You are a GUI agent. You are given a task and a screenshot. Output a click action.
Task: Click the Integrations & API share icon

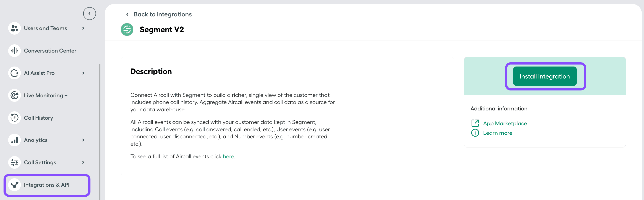point(14,185)
